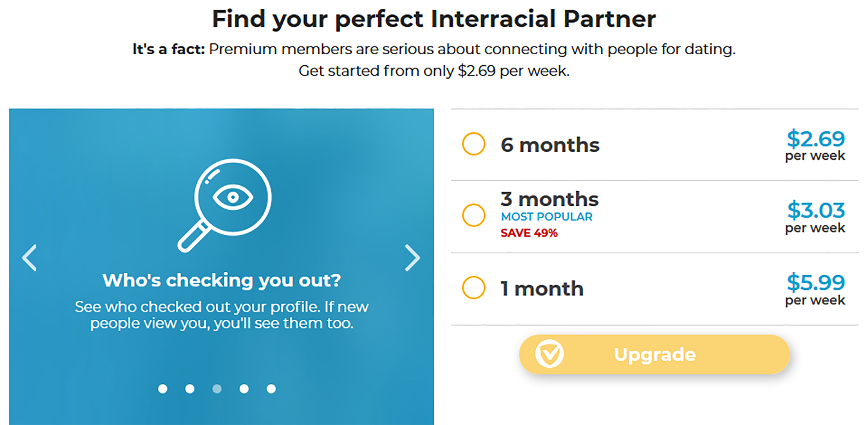
Task: Select the 6 months plan radio button
Action: [x=473, y=144]
